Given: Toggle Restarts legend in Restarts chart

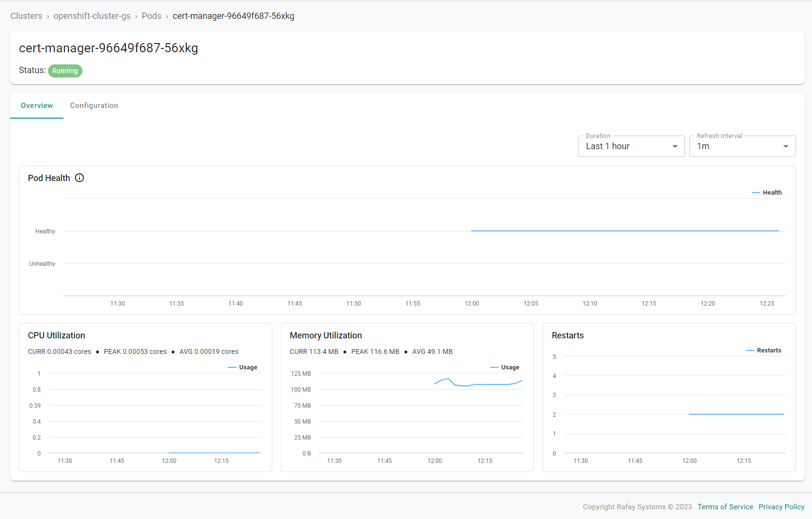Looking at the screenshot, I should tap(764, 351).
